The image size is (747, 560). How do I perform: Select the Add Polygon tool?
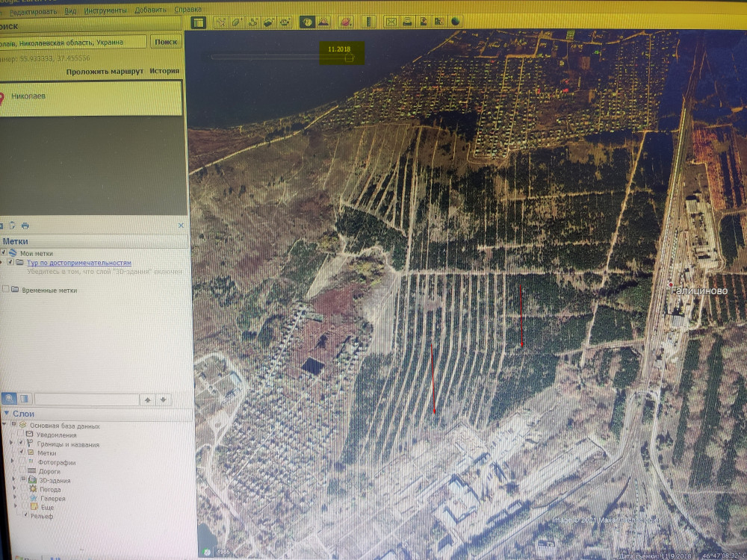(x=237, y=22)
